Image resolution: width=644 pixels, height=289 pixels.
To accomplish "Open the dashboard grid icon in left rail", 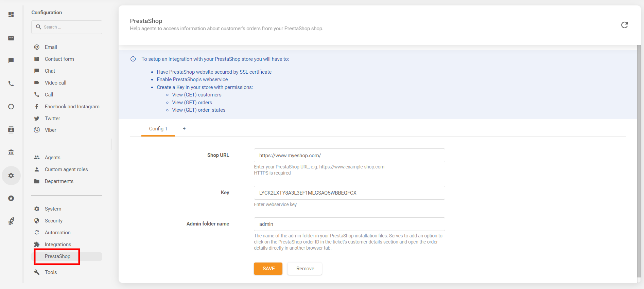I will (x=11, y=15).
